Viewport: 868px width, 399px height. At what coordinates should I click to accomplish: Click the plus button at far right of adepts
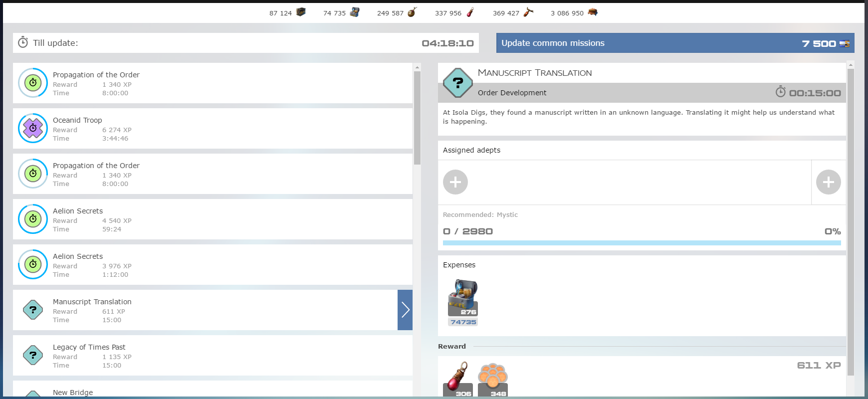829,182
